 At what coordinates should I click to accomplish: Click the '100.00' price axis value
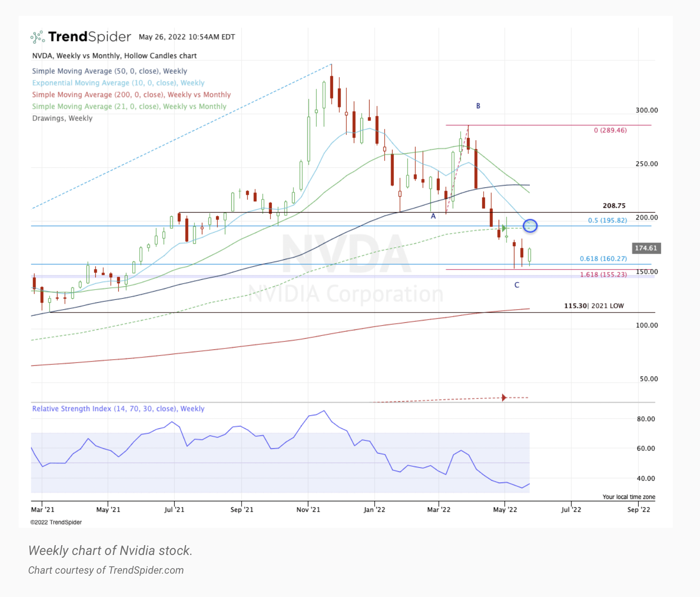[x=647, y=326]
